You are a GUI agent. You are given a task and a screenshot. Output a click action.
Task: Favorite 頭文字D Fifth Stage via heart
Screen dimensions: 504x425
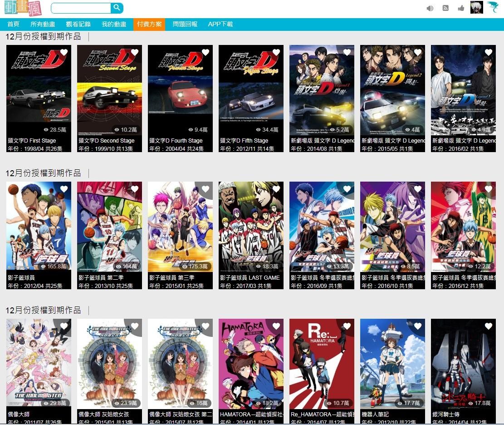click(276, 52)
